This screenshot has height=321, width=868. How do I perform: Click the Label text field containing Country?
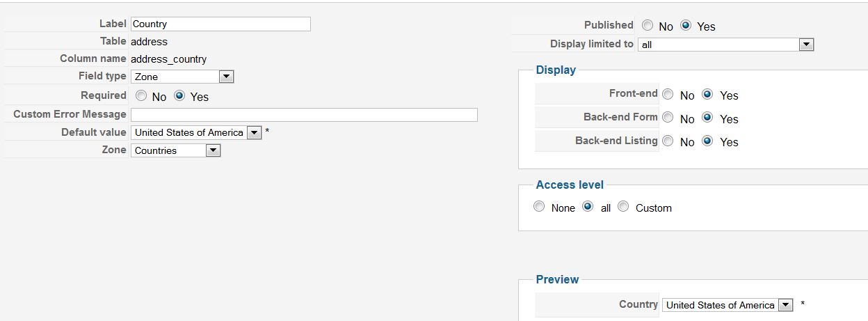point(220,24)
